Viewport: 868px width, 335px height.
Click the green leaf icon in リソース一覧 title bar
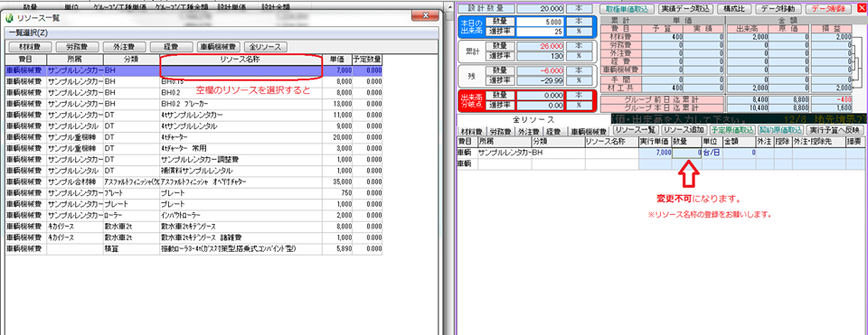pyautogui.click(x=8, y=18)
